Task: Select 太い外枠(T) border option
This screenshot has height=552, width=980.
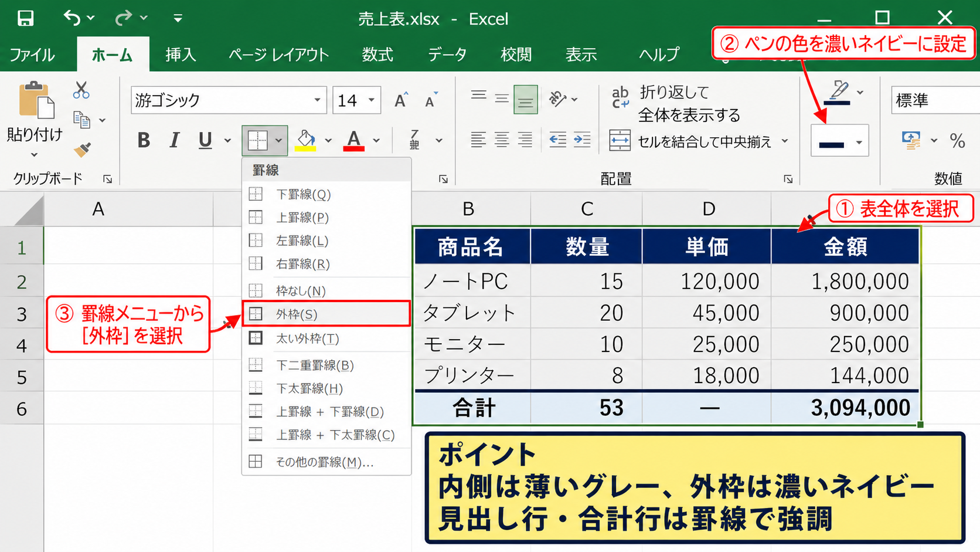Action: pyautogui.click(x=326, y=338)
